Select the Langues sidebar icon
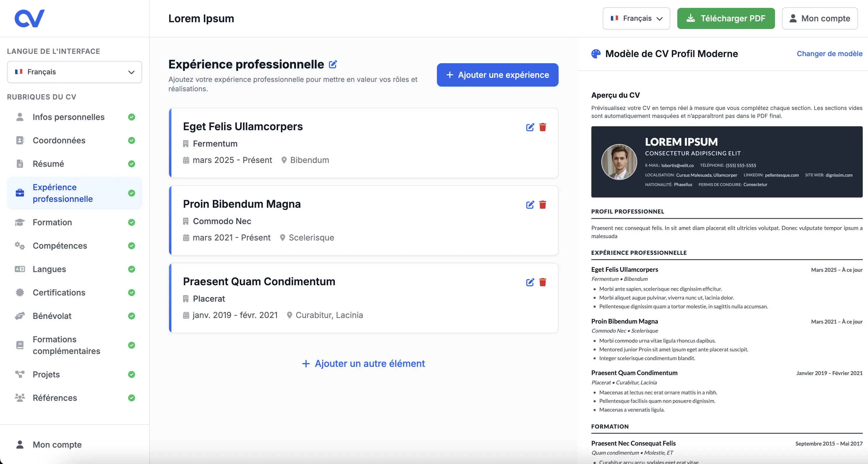 [20, 269]
